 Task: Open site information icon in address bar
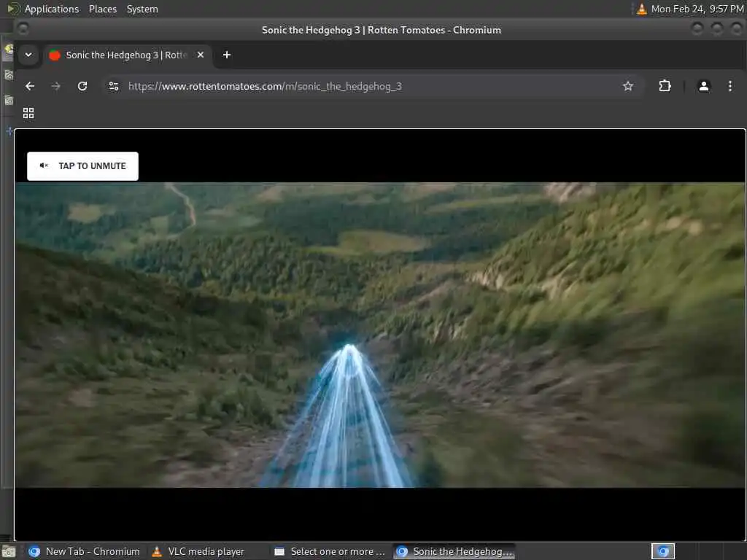[113, 86]
